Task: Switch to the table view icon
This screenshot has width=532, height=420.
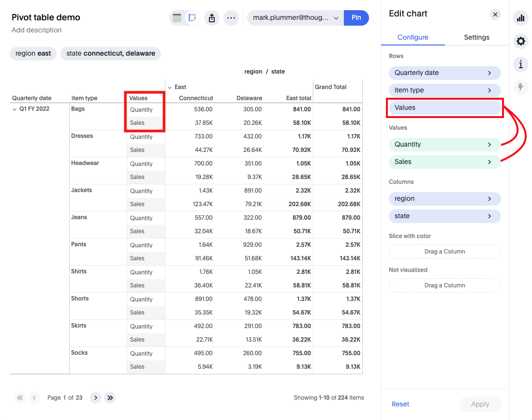Action: [177, 17]
